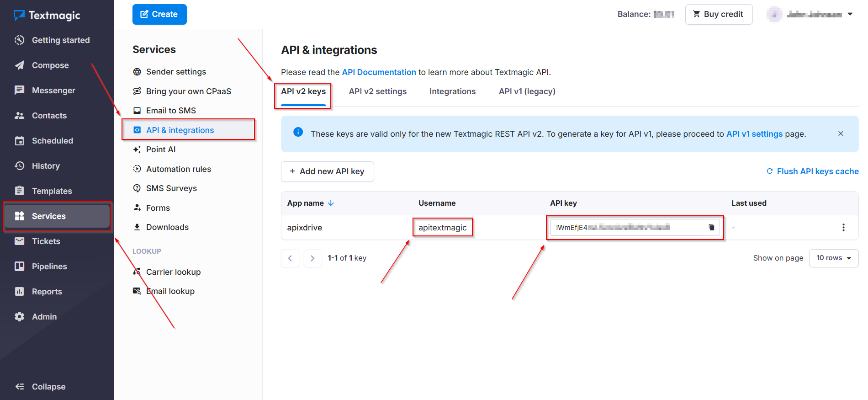Viewport: 868px width, 400px height.
Task: Sort by App name column
Action: pos(310,203)
